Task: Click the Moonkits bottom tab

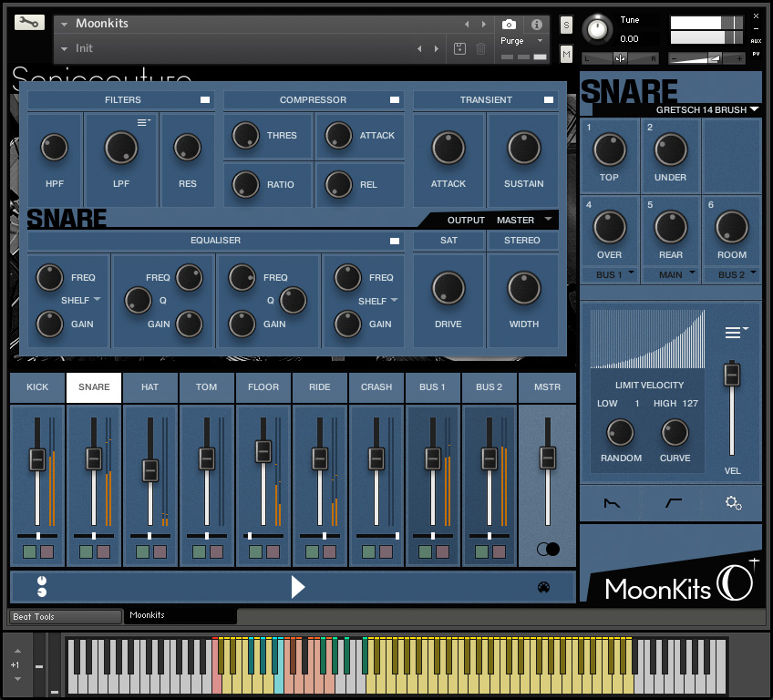Action: pyautogui.click(x=180, y=616)
